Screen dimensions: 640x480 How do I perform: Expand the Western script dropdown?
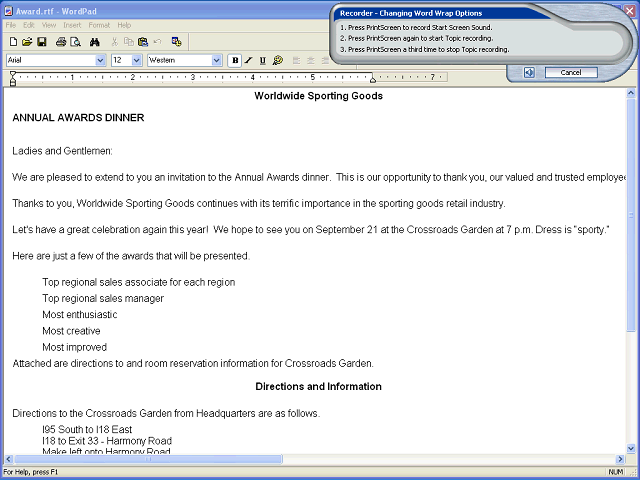216,60
